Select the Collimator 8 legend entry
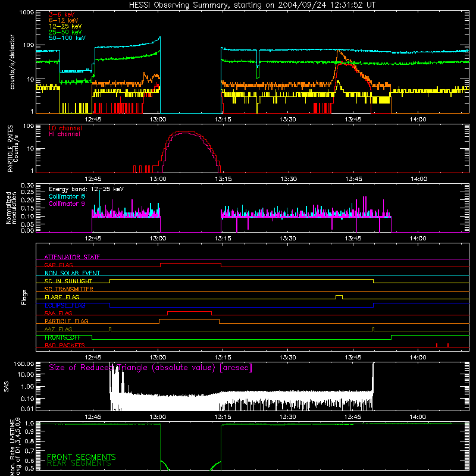 [x=67, y=196]
